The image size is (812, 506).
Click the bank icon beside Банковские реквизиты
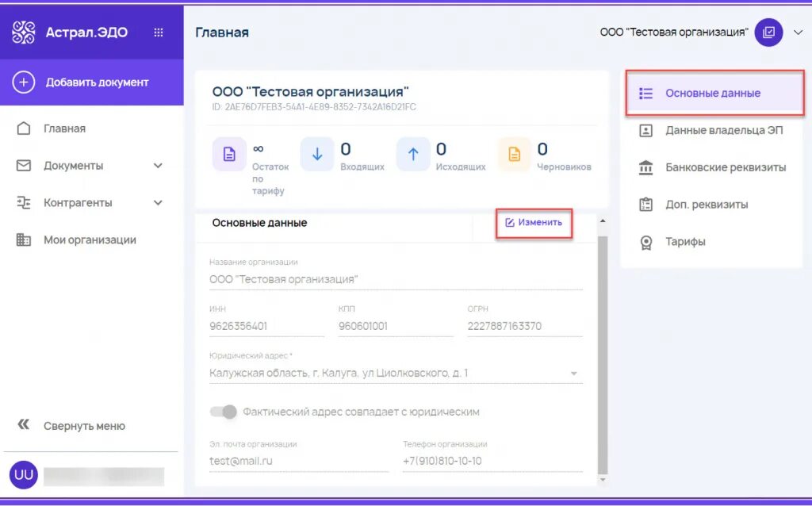tap(645, 167)
